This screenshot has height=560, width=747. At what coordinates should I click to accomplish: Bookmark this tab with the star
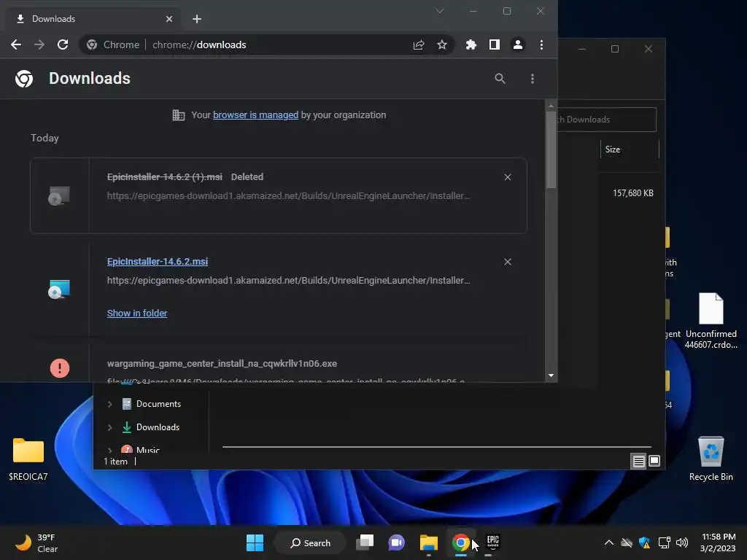[x=442, y=44]
